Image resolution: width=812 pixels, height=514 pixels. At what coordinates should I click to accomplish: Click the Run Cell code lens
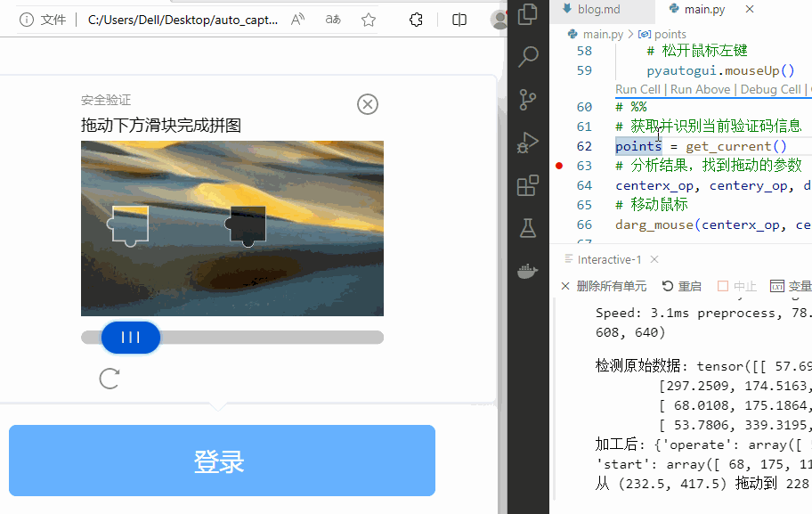638,89
